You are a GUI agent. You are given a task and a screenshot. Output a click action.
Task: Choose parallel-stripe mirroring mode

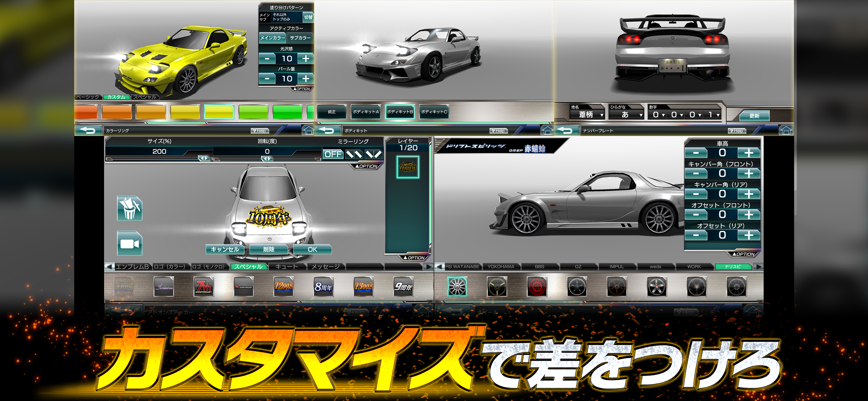tap(354, 154)
